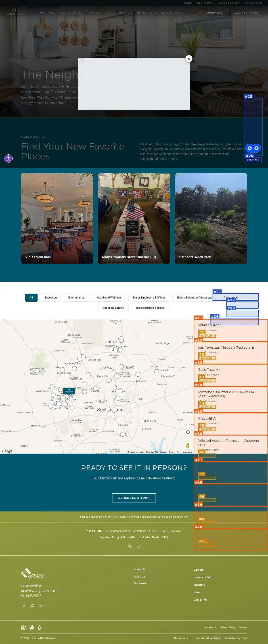
Task: Open the Amenities menu item
Action: click(x=93, y=13)
